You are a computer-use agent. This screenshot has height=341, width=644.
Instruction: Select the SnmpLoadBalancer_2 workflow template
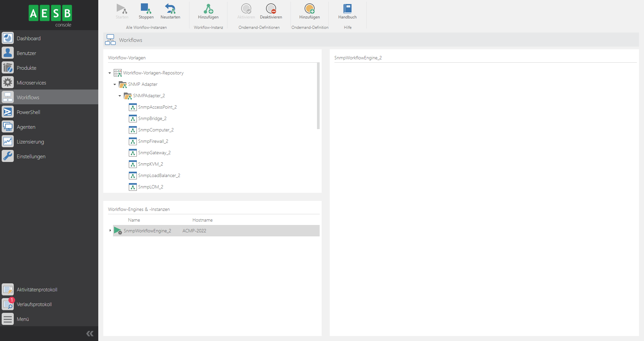point(159,175)
